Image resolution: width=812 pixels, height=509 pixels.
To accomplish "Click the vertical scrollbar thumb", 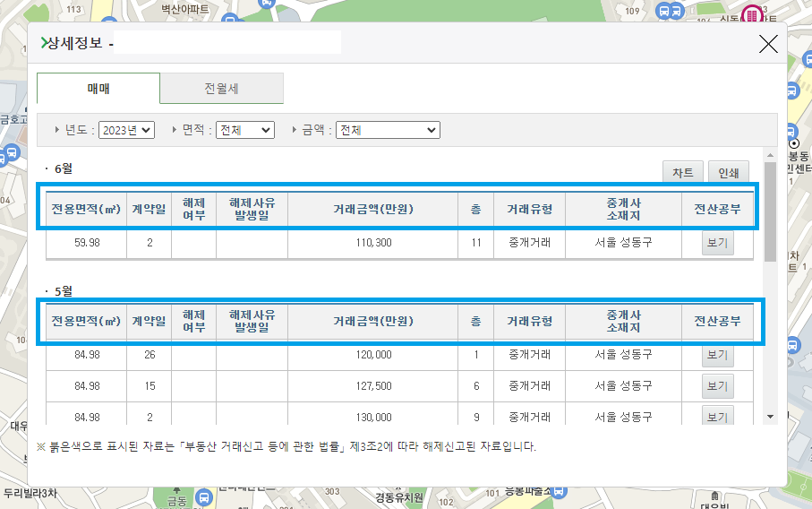I will click(x=770, y=211).
